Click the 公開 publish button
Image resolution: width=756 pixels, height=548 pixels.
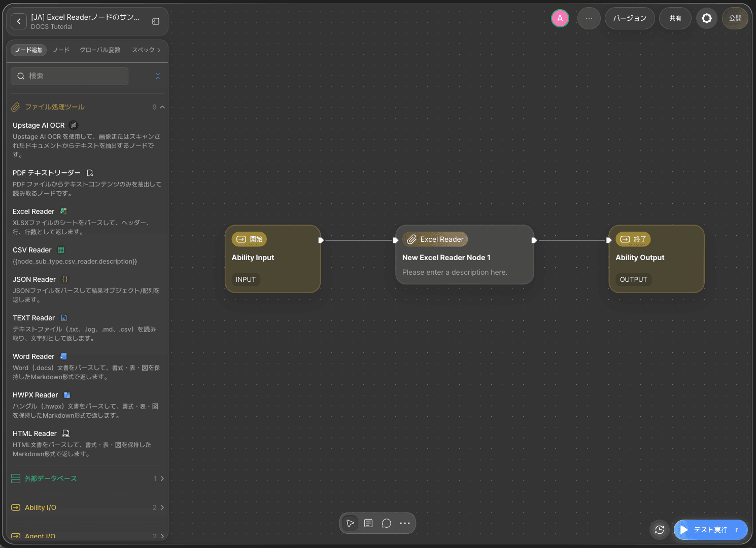click(735, 18)
